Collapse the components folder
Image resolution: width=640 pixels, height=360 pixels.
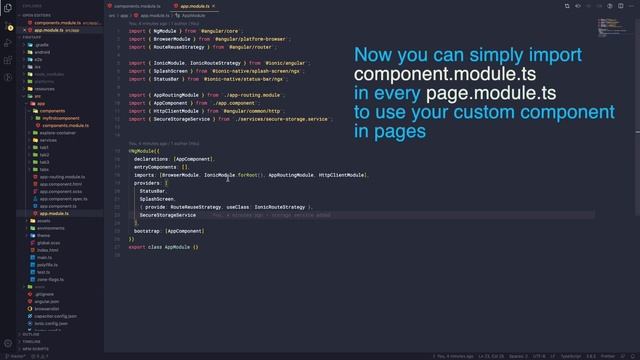pos(52,111)
